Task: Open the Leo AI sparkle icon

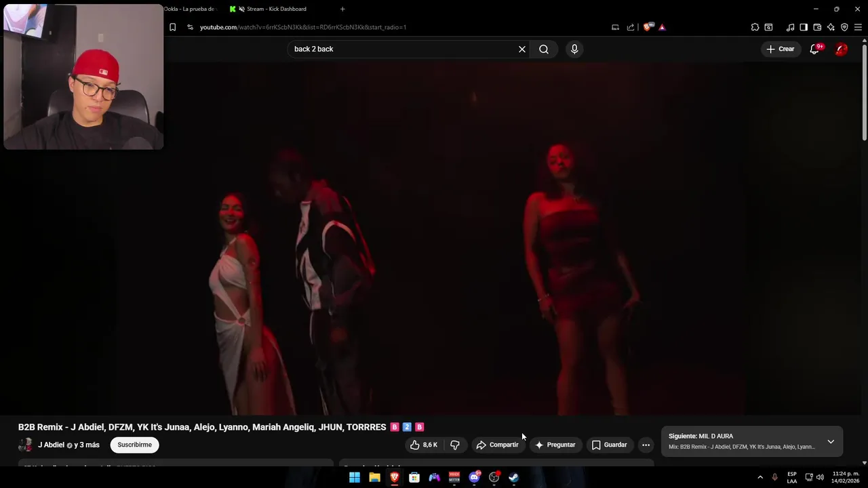Action: coord(831,27)
